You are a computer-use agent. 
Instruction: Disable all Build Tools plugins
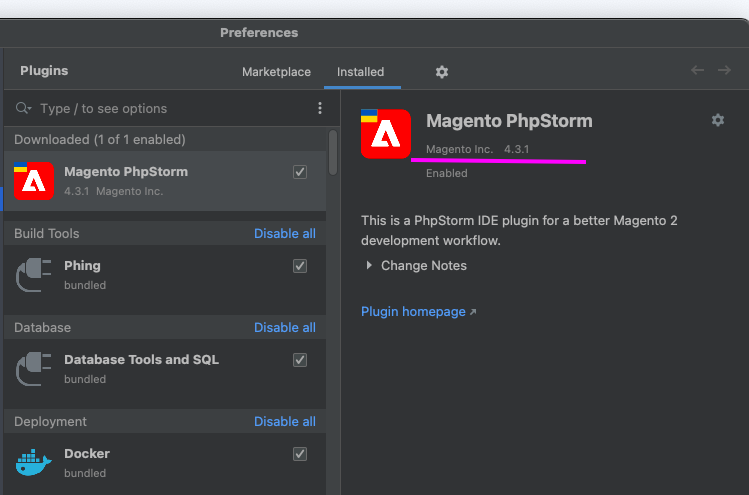(285, 234)
